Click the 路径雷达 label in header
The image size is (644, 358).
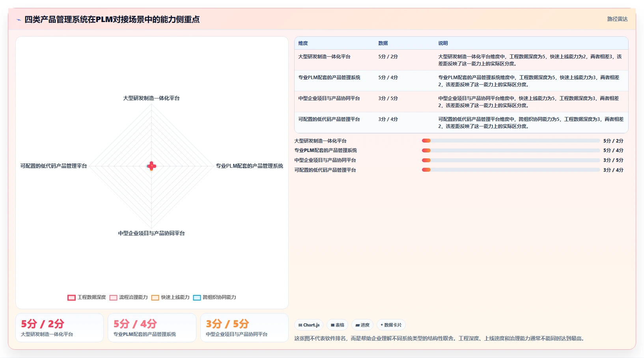point(617,19)
